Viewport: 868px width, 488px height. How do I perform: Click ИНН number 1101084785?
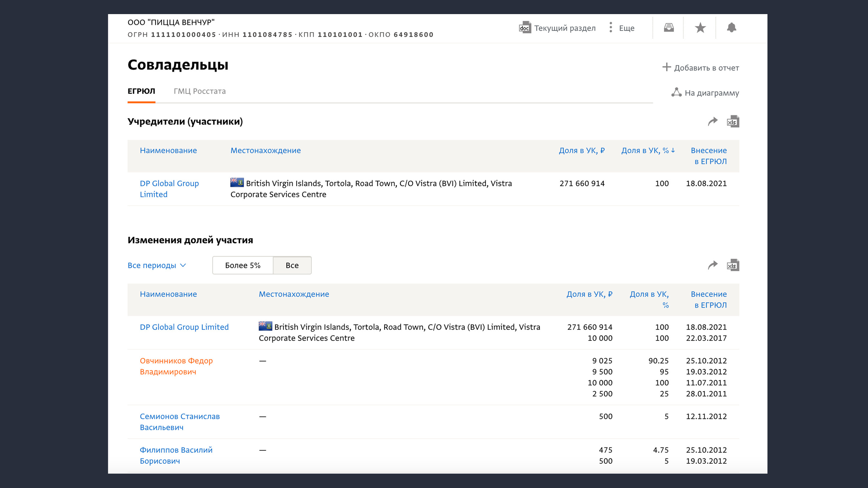[267, 35]
